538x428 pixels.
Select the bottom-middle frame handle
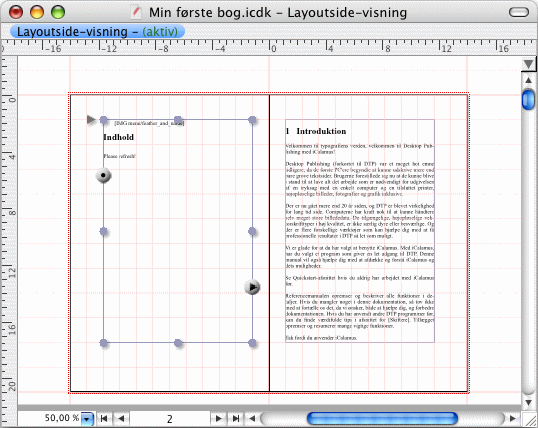[178, 343]
